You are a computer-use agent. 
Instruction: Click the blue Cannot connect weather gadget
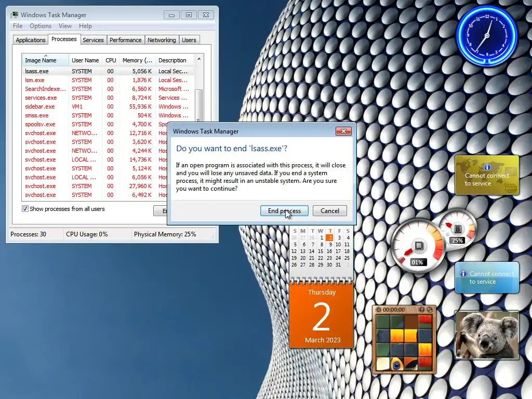coord(487,277)
